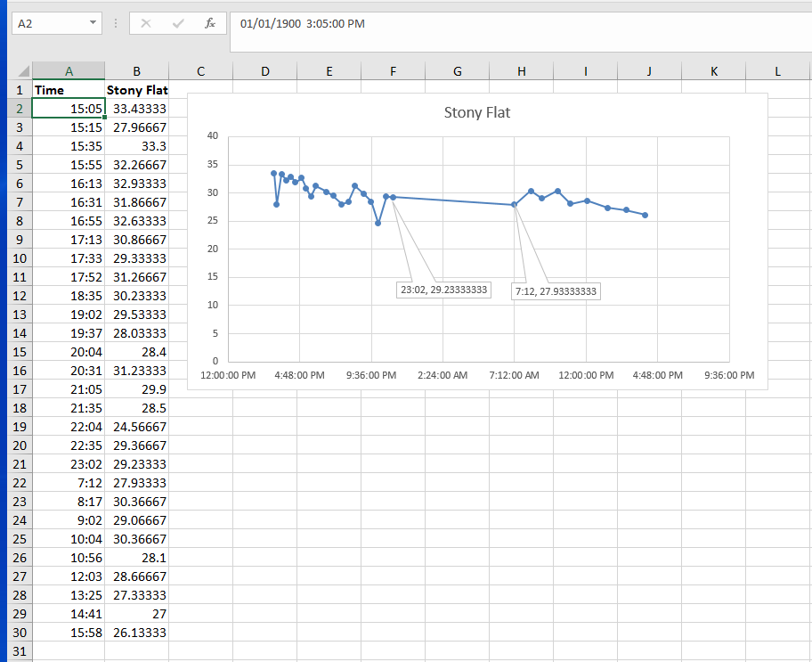Select cell containing 15:05
Viewport: 812px width, 662px height.
click(x=69, y=109)
